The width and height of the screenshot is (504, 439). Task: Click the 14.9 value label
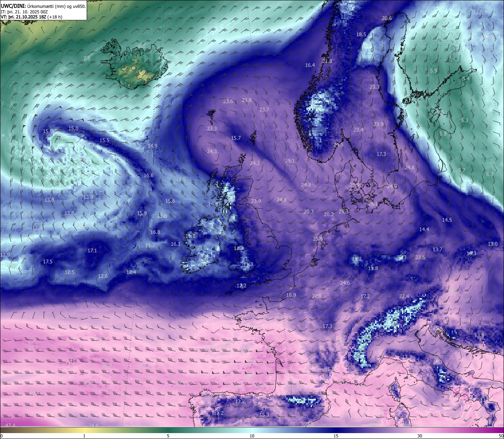point(152,146)
